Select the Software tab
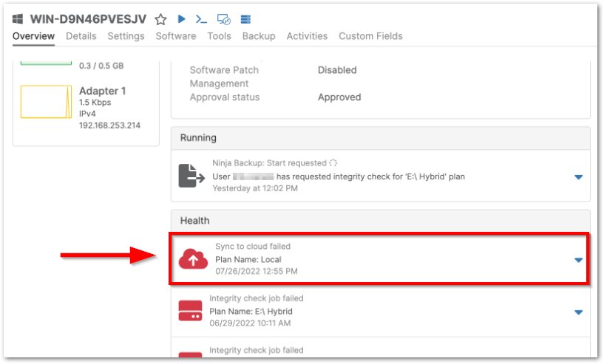Screen dimensions: 604x364 (176, 36)
